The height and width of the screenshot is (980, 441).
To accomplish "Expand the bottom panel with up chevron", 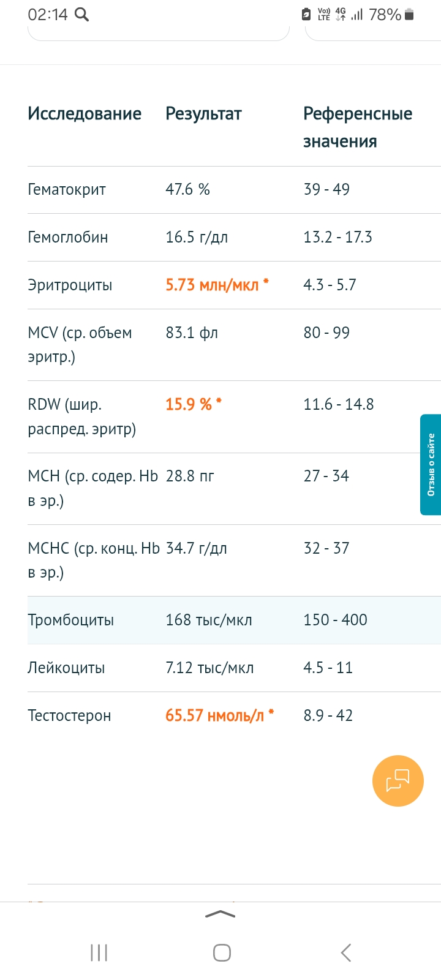I will 221,914.
